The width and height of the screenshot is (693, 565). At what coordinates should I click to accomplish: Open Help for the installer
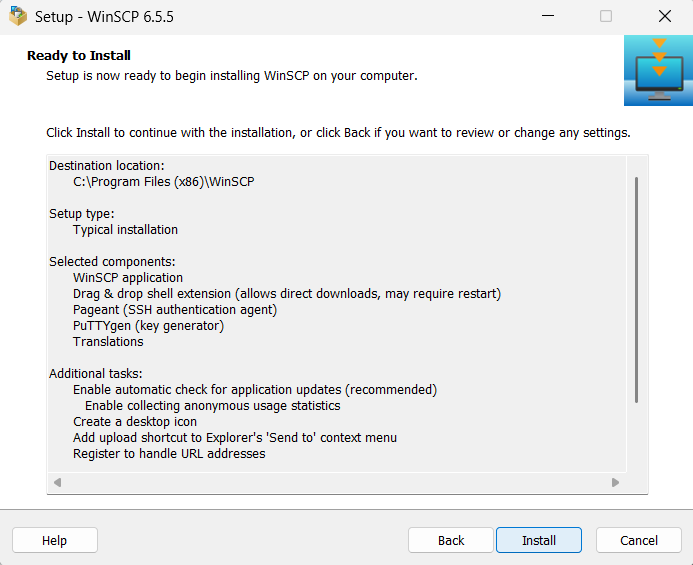[54, 540]
